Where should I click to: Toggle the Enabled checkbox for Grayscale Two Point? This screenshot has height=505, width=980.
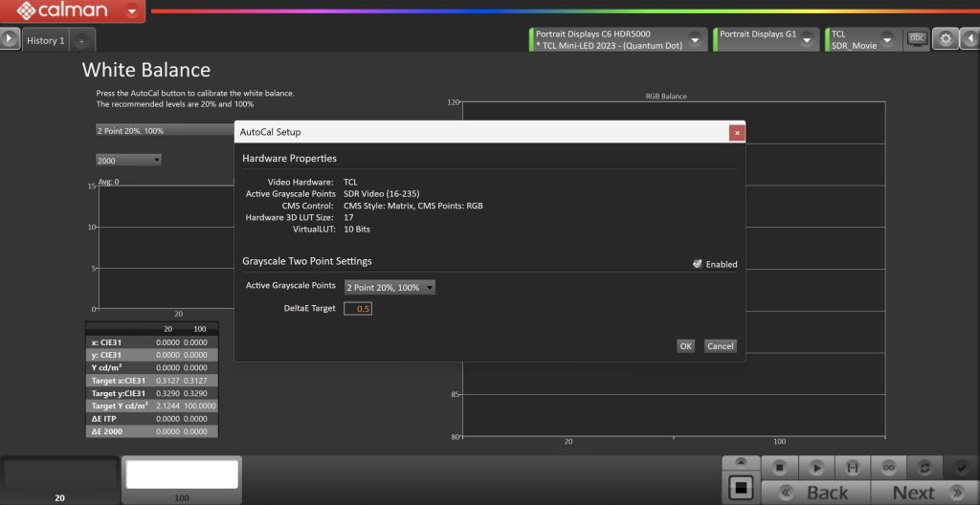pyautogui.click(x=698, y=264)
